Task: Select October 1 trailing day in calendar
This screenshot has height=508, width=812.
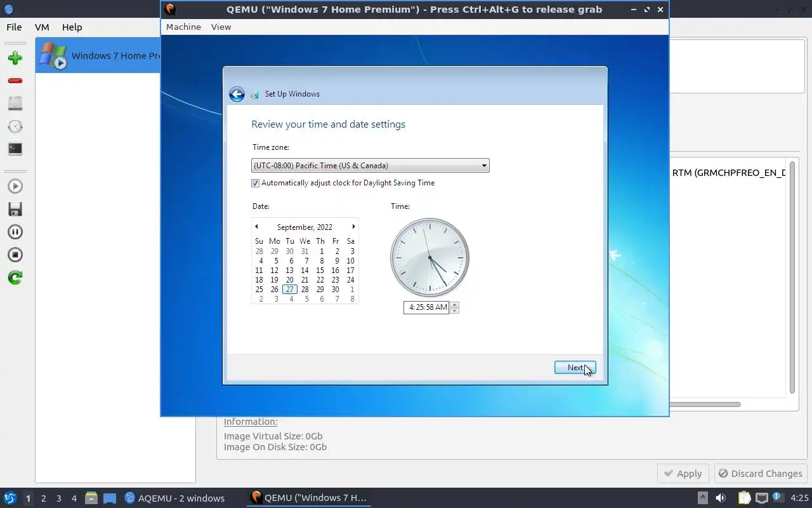Action: coord(352,289)
